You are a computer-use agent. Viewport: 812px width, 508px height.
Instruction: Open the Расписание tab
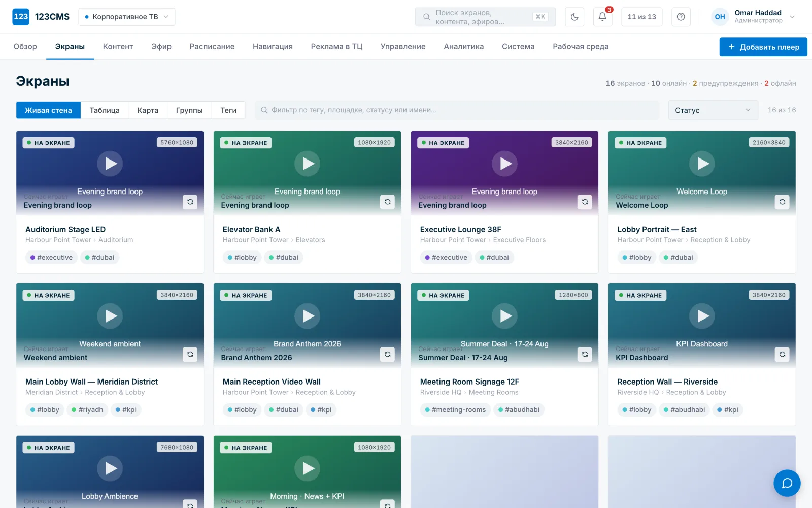212,46
